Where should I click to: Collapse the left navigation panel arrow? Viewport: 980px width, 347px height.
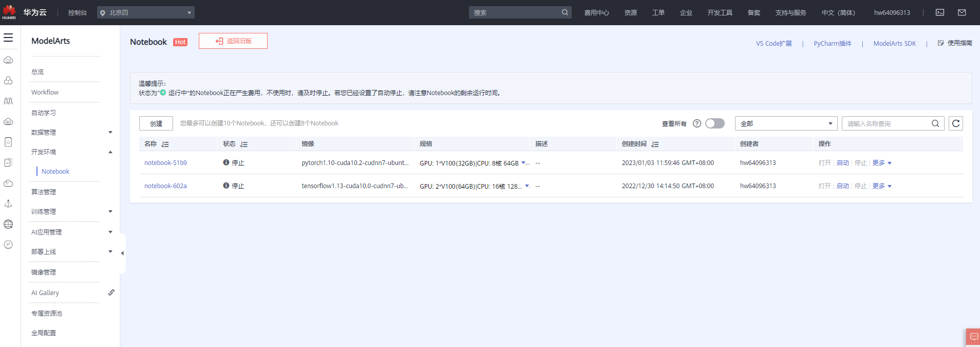tap(122, 253)
